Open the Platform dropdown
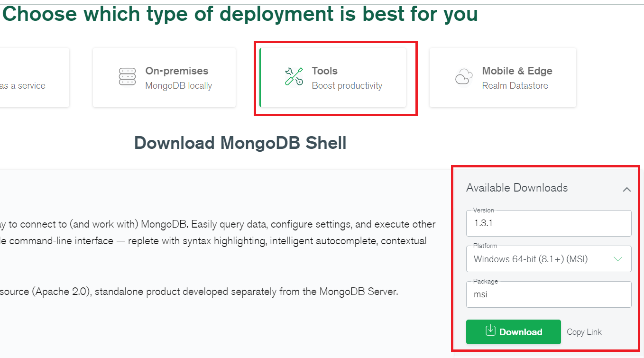 point(549,259)
